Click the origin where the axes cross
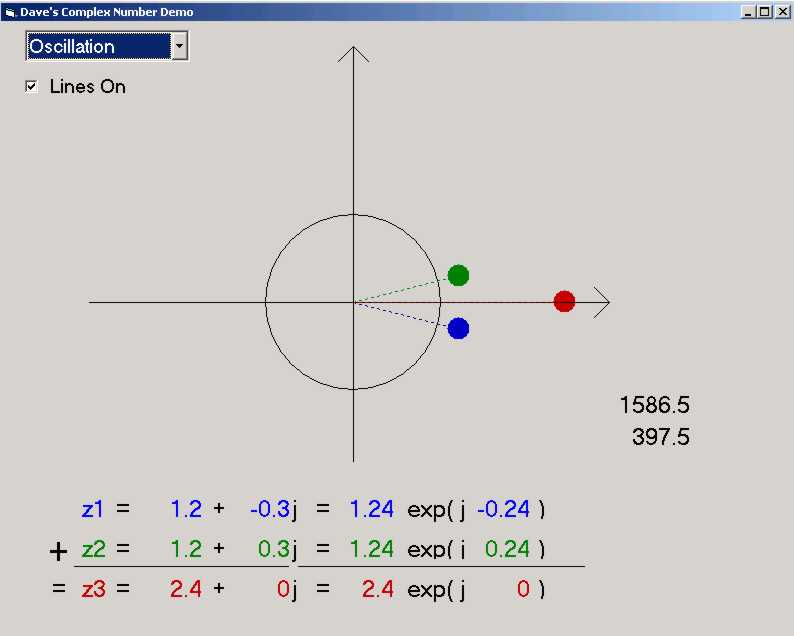The height and width of the screenshot is (636, 794). pos(353,302)
